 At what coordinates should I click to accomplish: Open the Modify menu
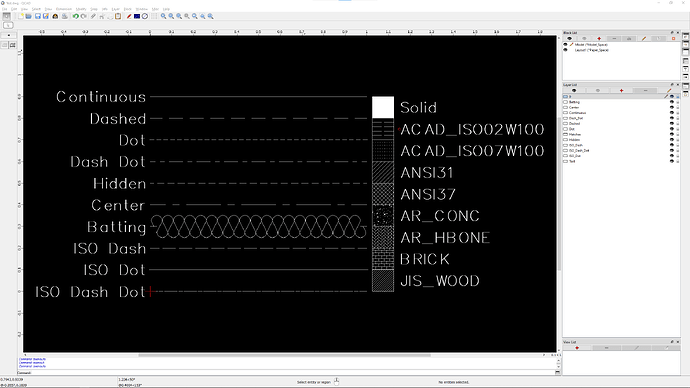81,9
